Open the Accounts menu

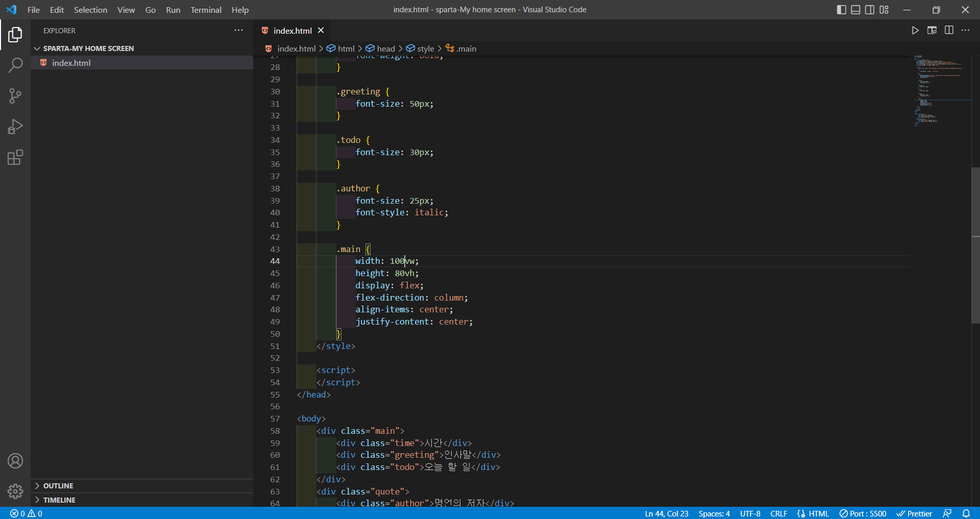15,461
